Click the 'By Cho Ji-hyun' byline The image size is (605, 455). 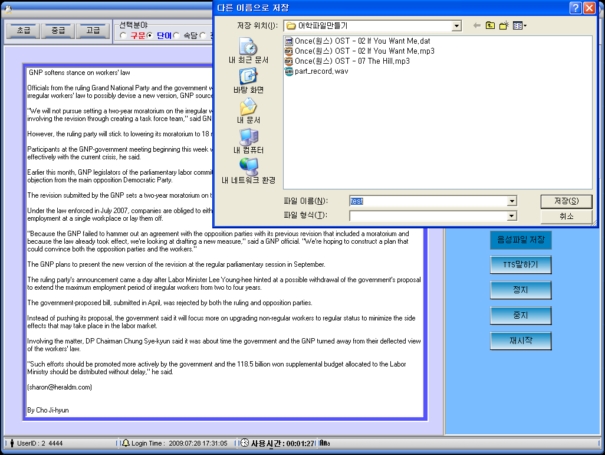click(x=48, y=410)
